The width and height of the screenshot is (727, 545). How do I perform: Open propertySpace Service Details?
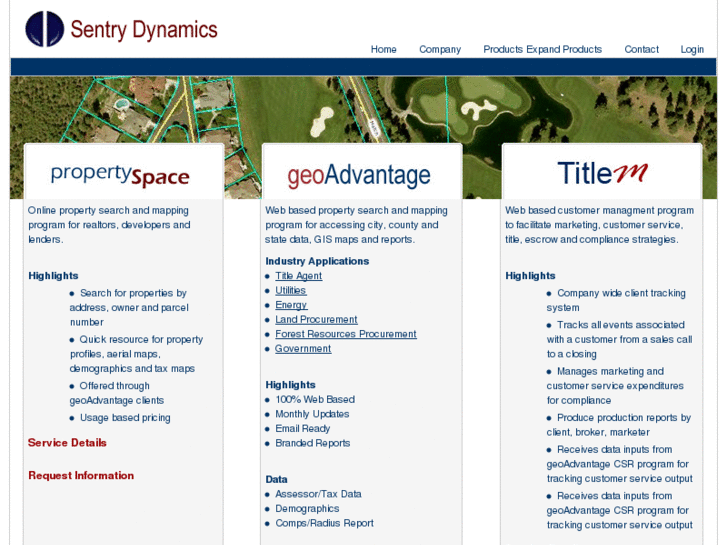tap(67, 442)
